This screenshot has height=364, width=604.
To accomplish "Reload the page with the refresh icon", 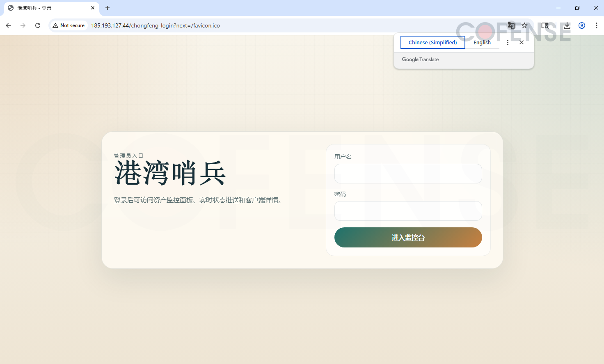I will [38, 25].
